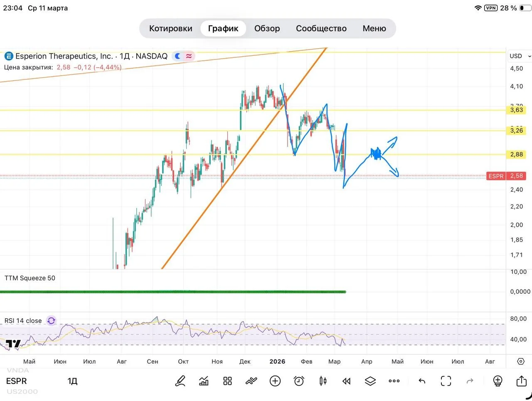Switch to the Котировки tab

(x=171, y=28)
